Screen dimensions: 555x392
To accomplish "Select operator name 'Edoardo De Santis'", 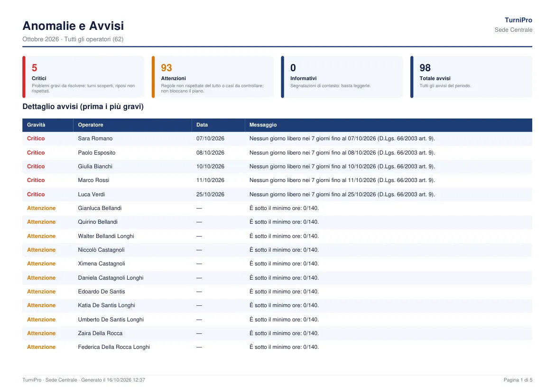I will [102, 292].
